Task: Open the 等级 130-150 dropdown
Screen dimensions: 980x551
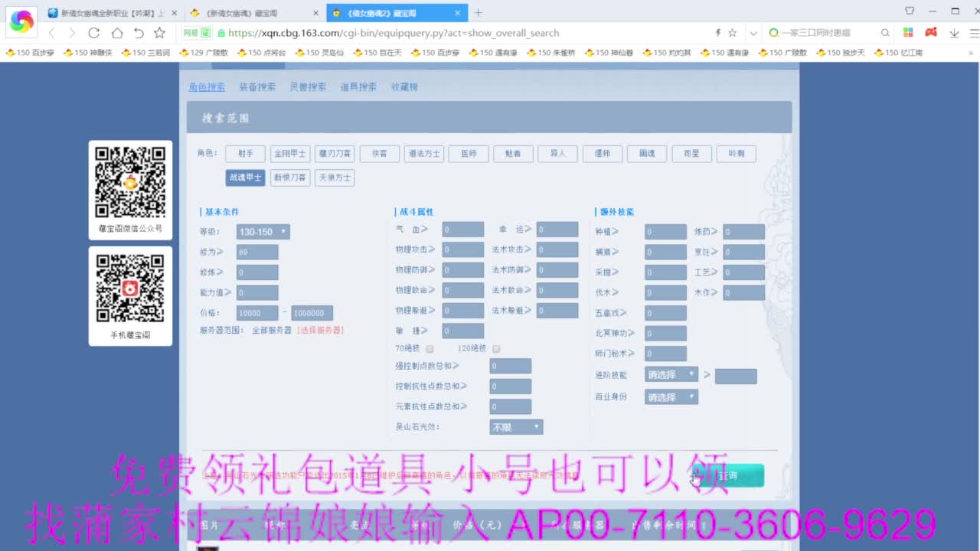Action: (x=264, y=231)
